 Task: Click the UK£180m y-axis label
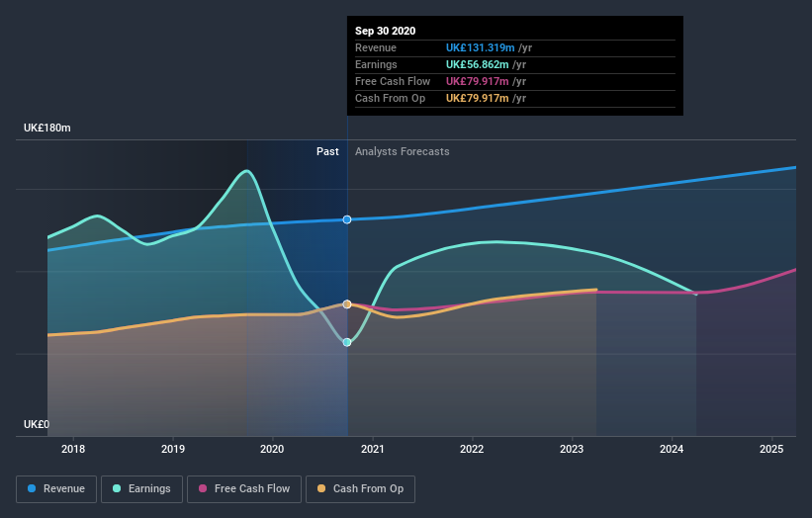47,128
